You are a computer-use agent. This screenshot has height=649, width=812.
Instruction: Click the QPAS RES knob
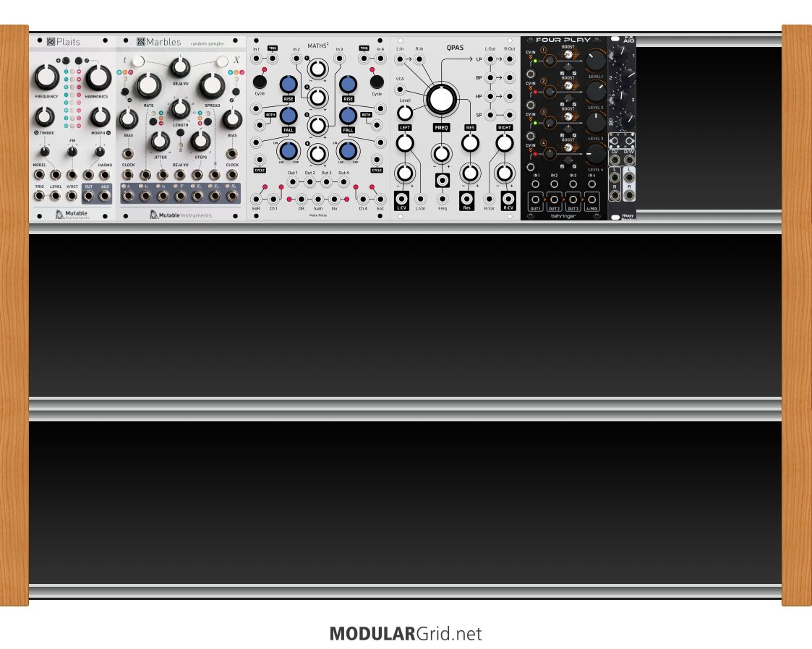pyautogui.click(x=470, y=143)
